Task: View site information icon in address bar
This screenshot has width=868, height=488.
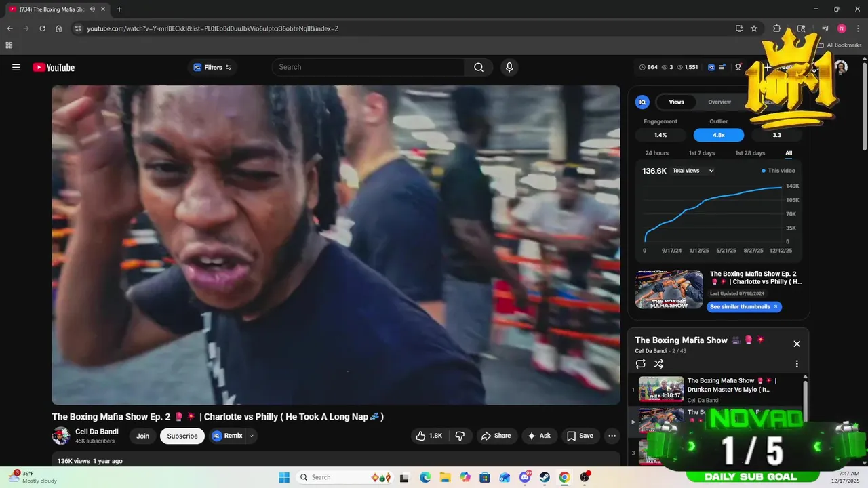Action: click(x=78, y=28)
